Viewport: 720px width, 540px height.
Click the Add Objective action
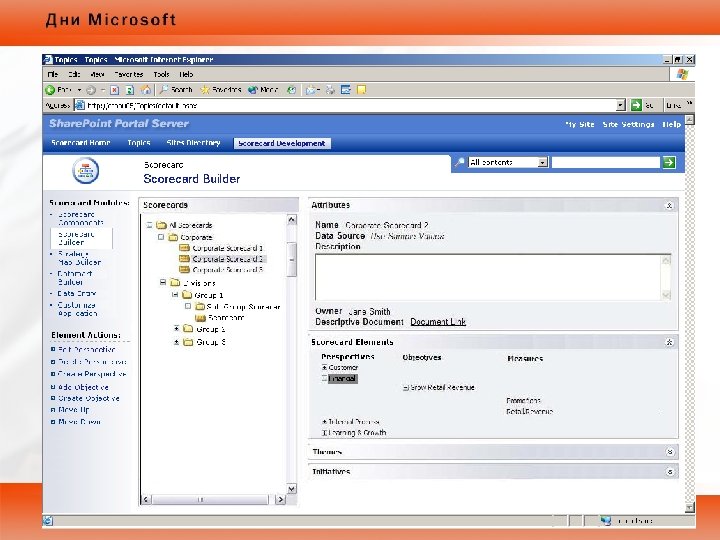(x=83, y=387)
